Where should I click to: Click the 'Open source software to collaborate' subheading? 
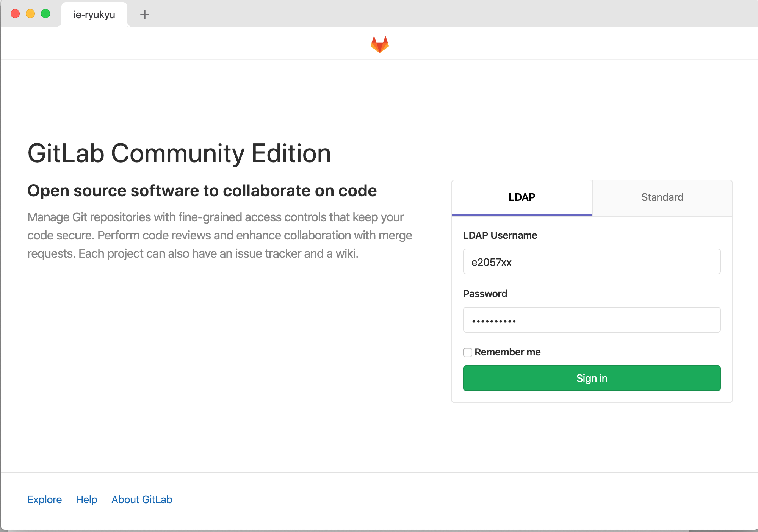pyautogui.click(x=202, y=191)
